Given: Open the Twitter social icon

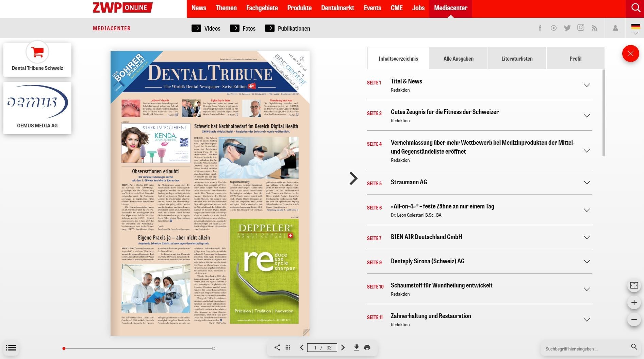Looking at the screenshot, I should point(567,28).
